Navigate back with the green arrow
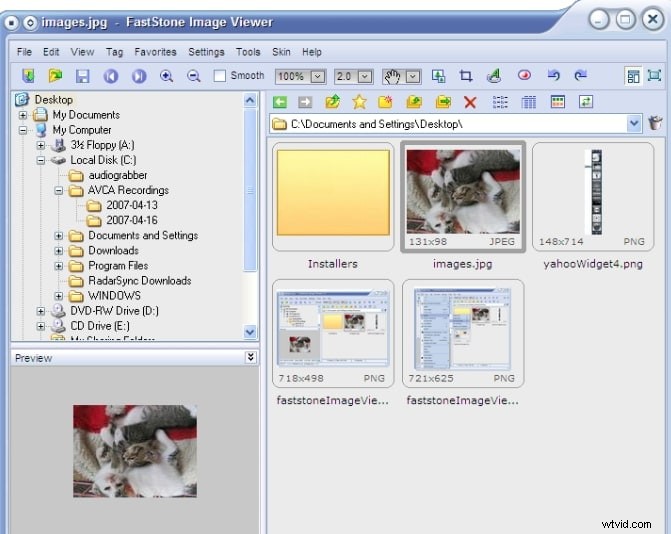This screenshot has height=534, width=671. [x=280, y=102]
